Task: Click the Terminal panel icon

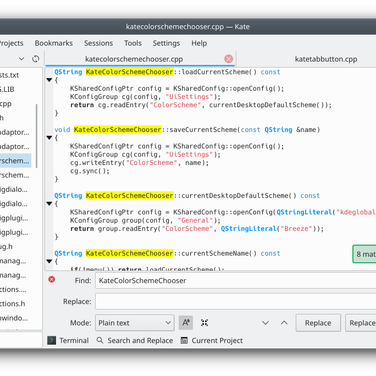Action: (52, 340)
